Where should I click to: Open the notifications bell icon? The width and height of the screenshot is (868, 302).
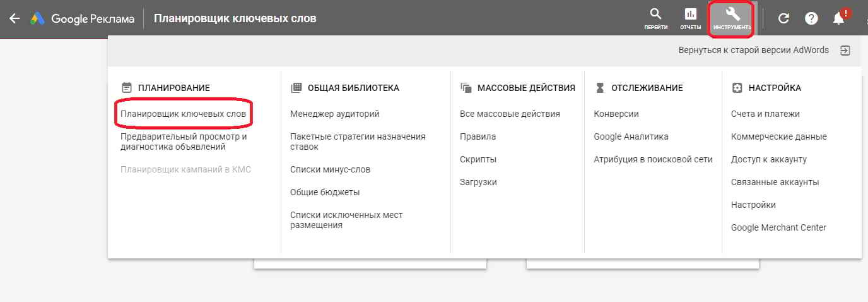pos(838,18)
